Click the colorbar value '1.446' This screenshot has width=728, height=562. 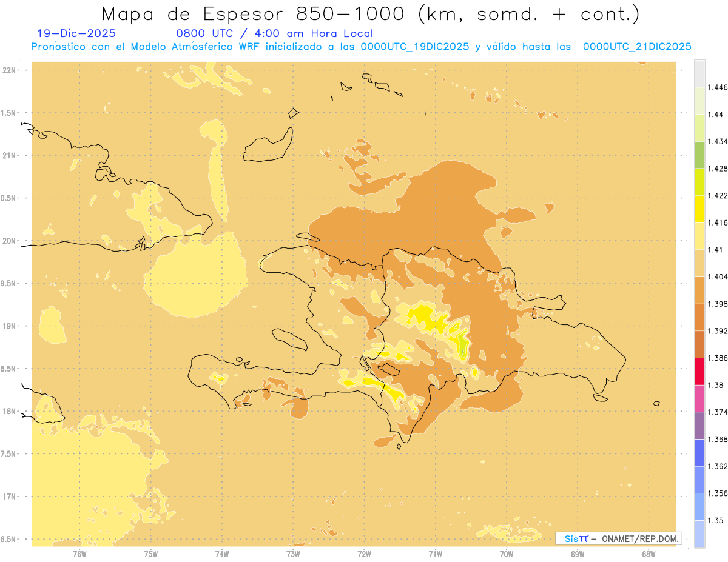(x=718, y=87)
